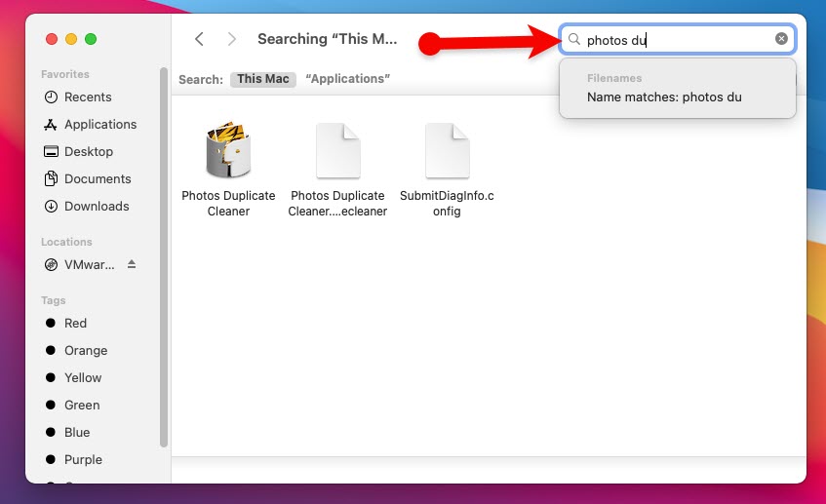
Task: Switch search scope to This Mac
Action: pyautogui.click(x=263, y=79)
